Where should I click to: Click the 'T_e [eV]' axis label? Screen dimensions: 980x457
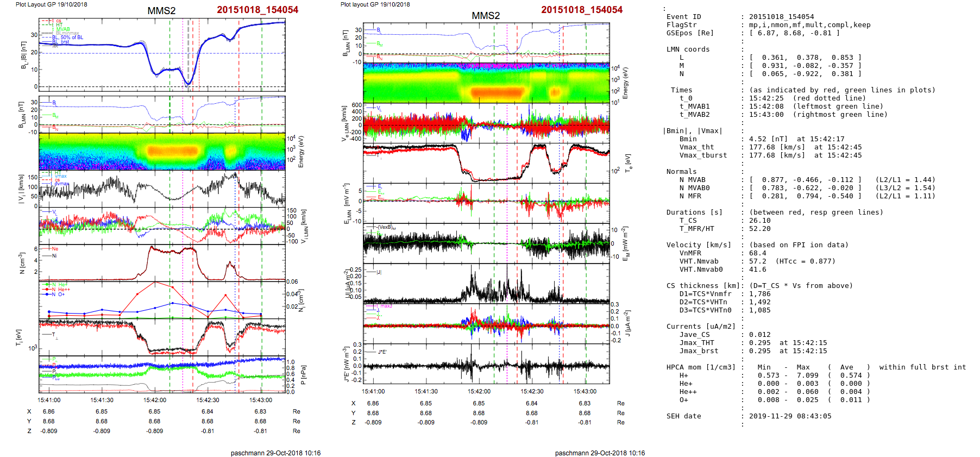629,163
